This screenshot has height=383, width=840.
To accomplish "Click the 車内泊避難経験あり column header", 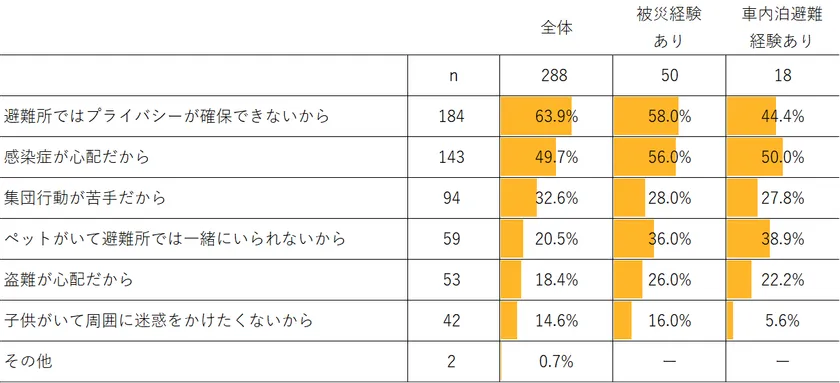I will tap(782, 28).
